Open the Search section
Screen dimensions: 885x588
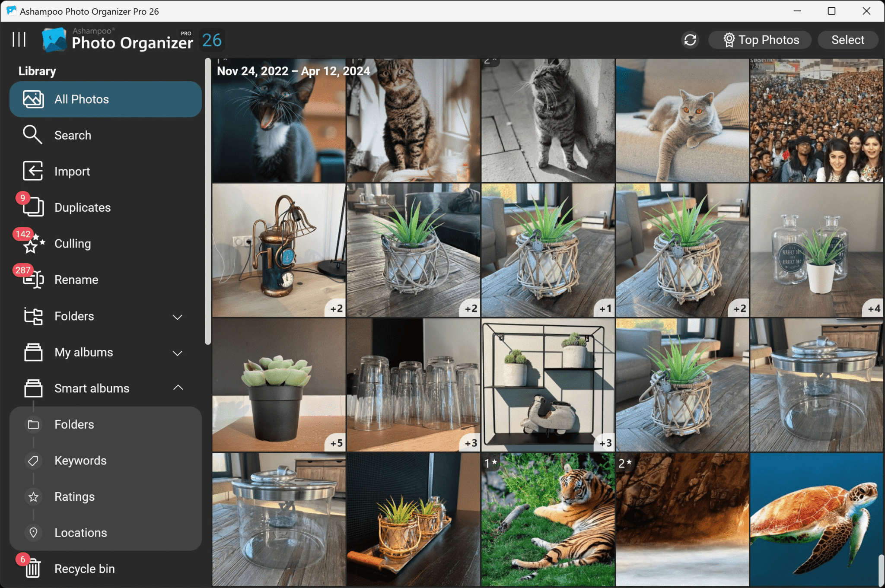[x=73, y=135]
